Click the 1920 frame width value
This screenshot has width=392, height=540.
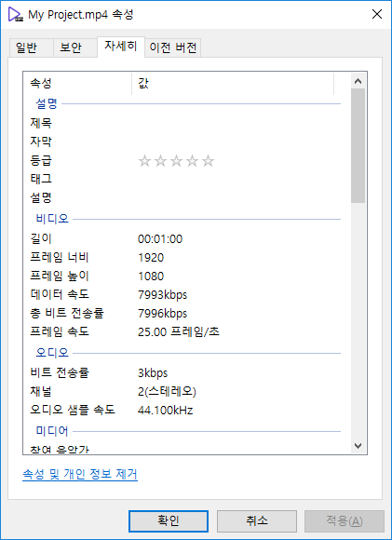pyautogui.click(x=151, y=258)
